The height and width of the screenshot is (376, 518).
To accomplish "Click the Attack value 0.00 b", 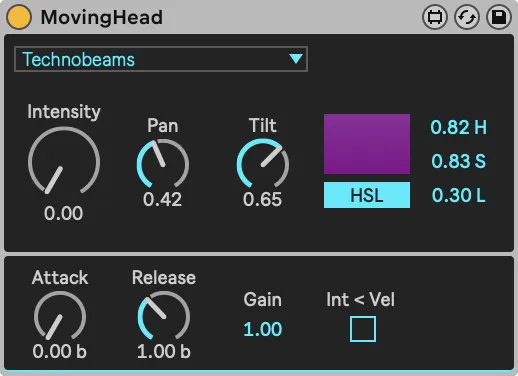I will pos(60,351).
